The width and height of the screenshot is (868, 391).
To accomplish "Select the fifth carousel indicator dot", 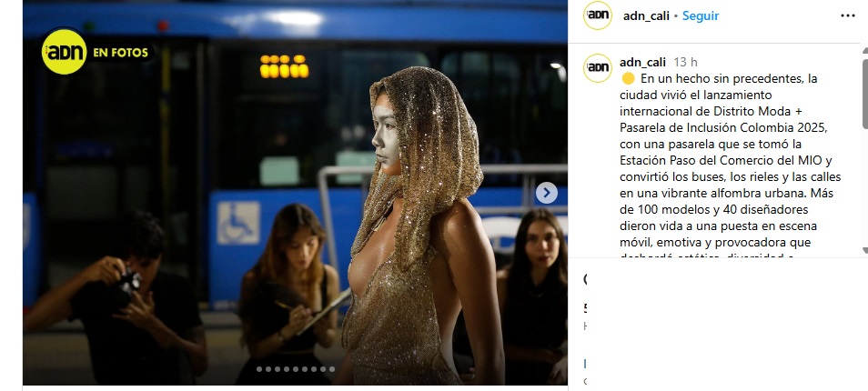I will tap(295, 369).
